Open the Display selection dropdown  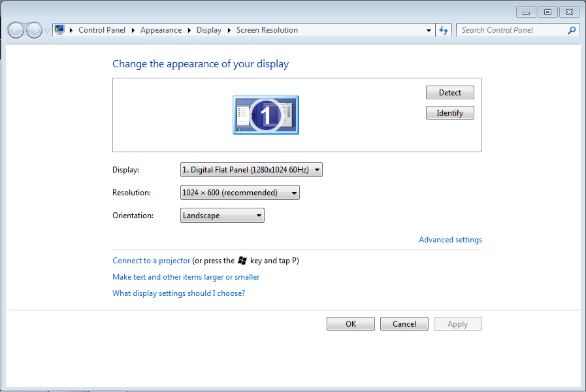[251, 170]
